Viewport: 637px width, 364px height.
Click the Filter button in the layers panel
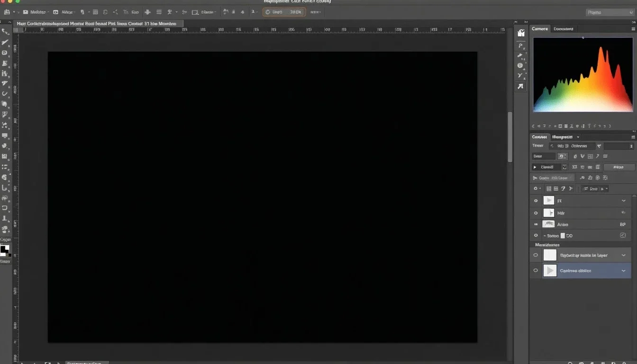(619, 167)
